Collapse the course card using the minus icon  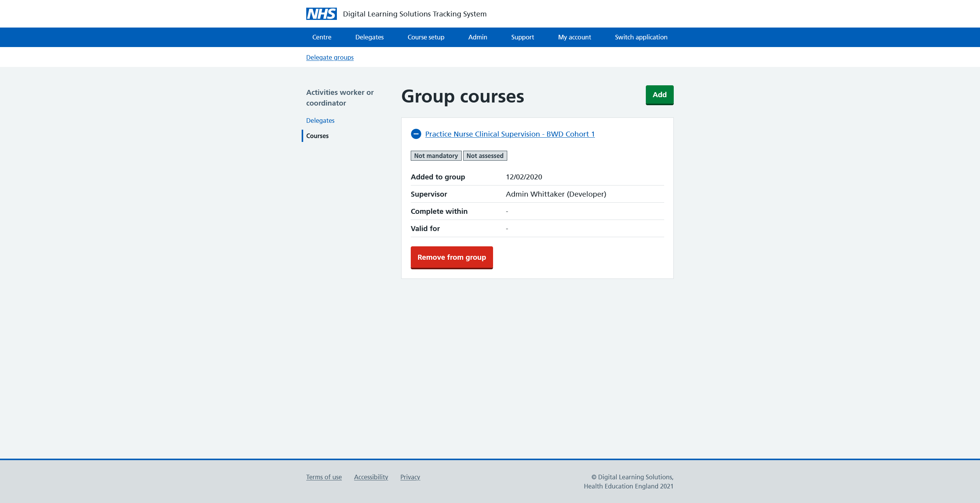[416, 134]
